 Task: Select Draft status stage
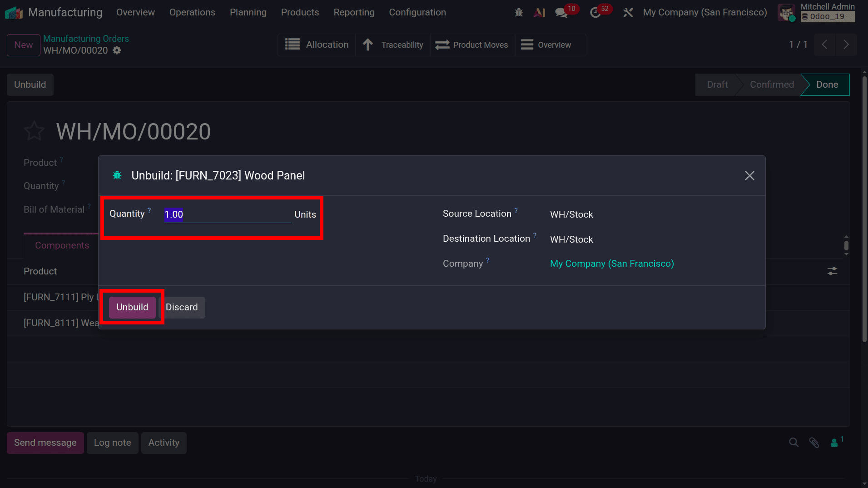(717, 85)
